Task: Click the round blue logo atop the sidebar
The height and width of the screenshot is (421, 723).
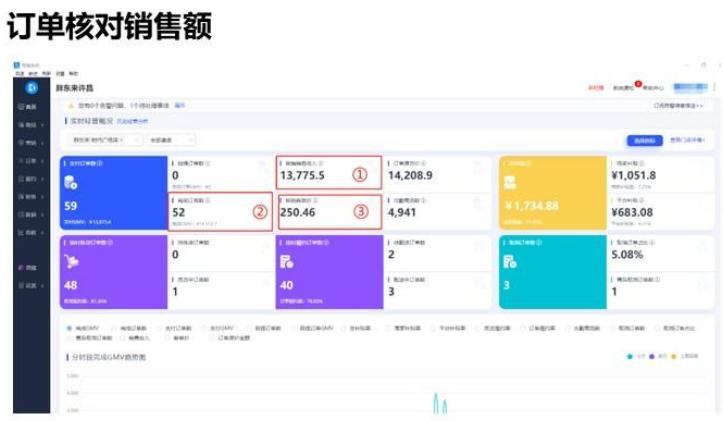Action: tap(32, 88)
